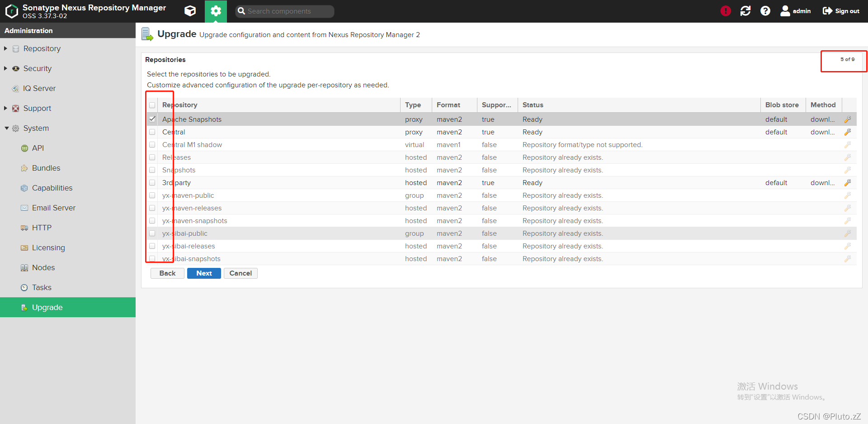The width and height of the screenshot is (868, 424).
Task: Click the Repository database icon
Action: tap(16, 49)
